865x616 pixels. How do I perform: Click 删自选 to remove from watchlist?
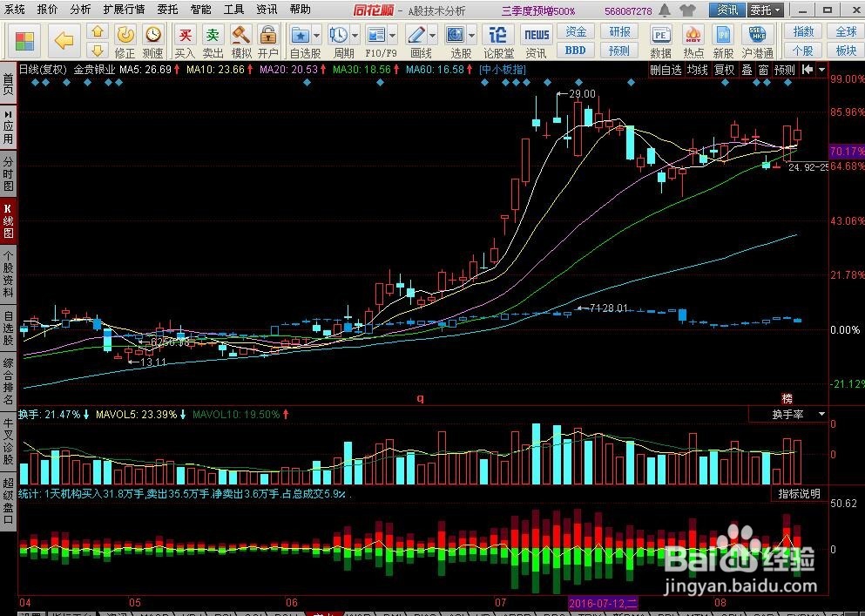(666, 70)
